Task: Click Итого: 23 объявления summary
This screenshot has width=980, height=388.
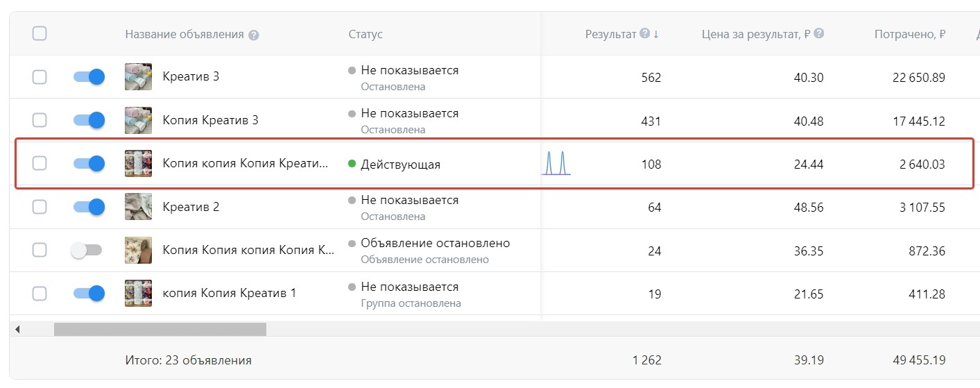Action: (x=188, y=360)
